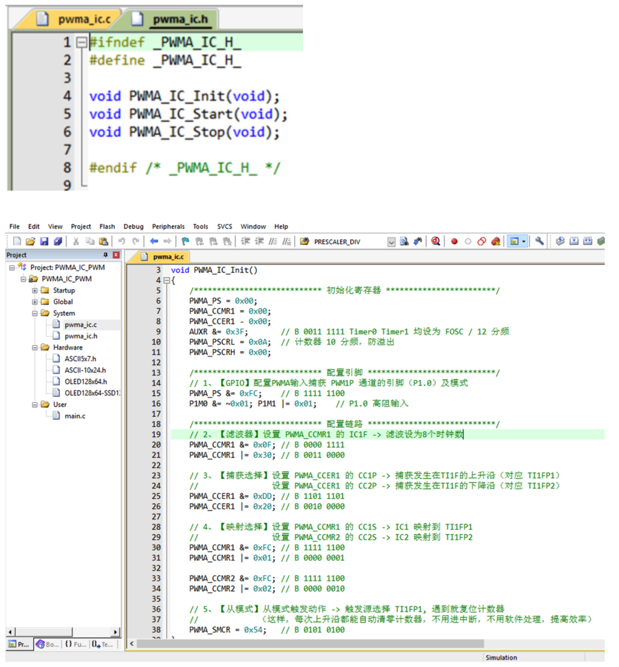Select ASCII5x7.h in the project tree
Image resolution: width=619 pixels, height=667 pixels.
(x=80, y=359)
